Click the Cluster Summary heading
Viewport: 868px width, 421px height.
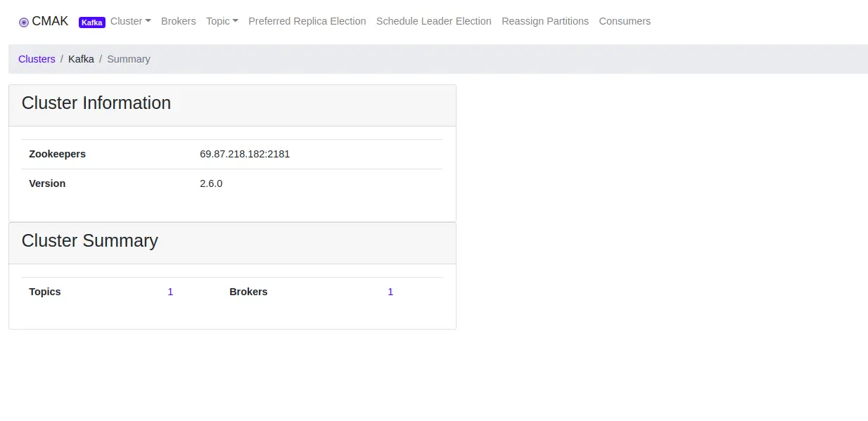pos(90,240)
